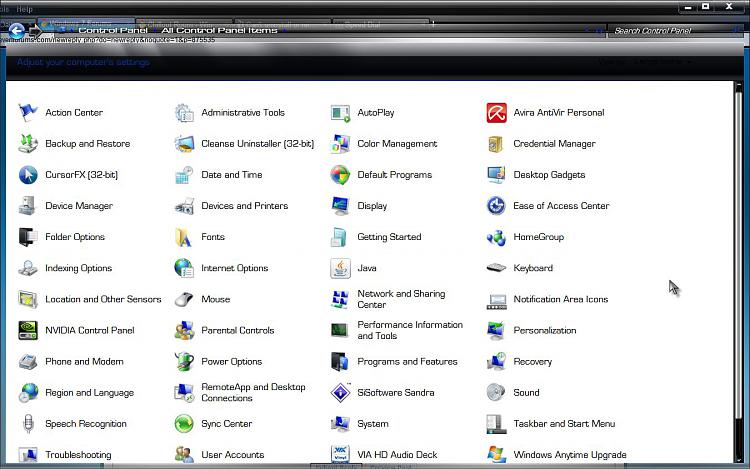Open the Desktop Gadgets icon

(496, 175)
